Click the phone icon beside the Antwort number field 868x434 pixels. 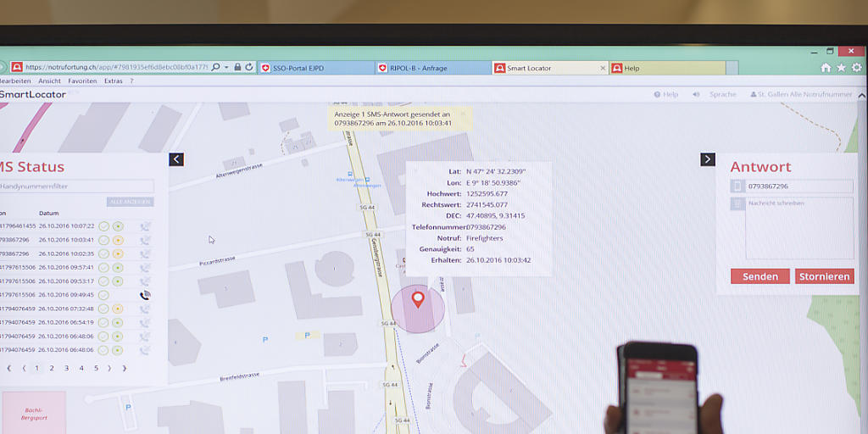click(x=737, y=186)
